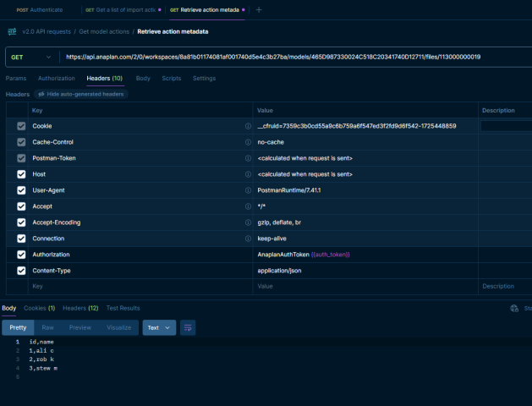Click info icon in Cache-Control row
Viewport: 532px width, 406px height.
(x=248, y=142)
